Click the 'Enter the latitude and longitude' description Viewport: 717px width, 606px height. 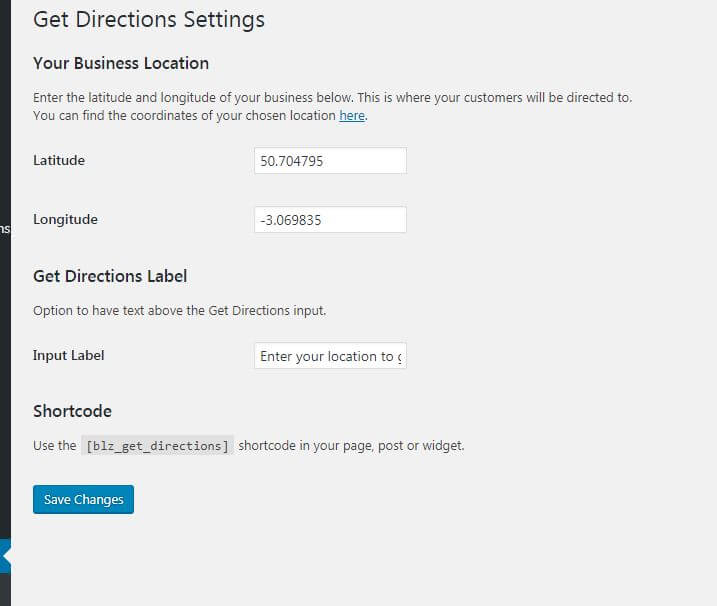pos(332,98)
